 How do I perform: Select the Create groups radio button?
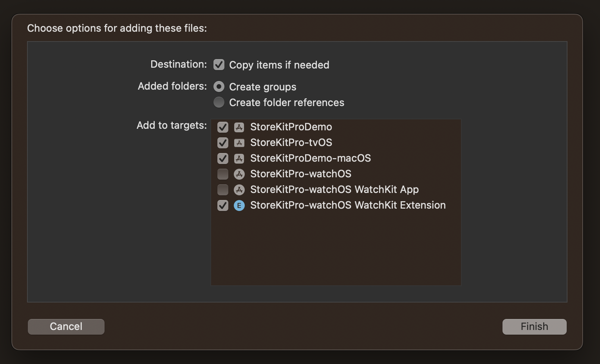click(219, 86)
